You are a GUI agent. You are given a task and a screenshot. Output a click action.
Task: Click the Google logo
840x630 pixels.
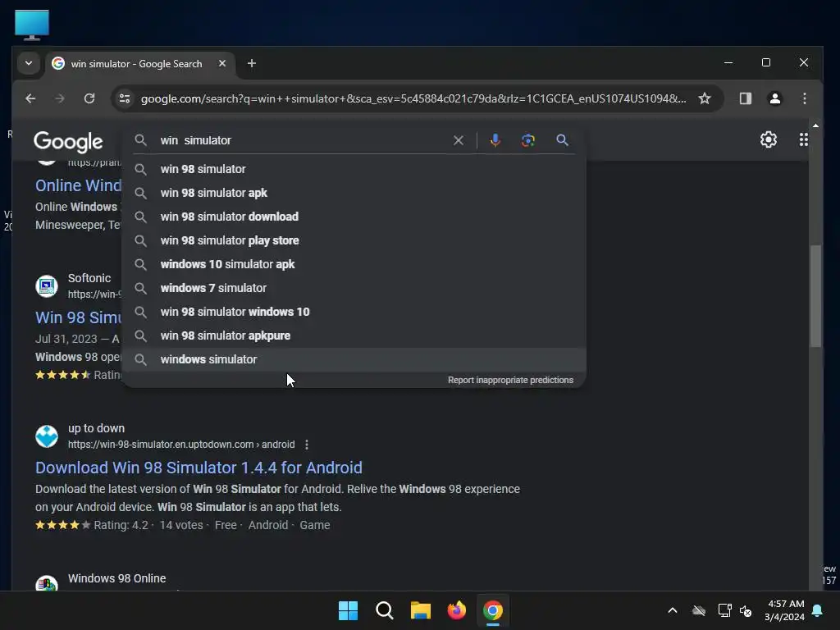(x=68, y=141)
